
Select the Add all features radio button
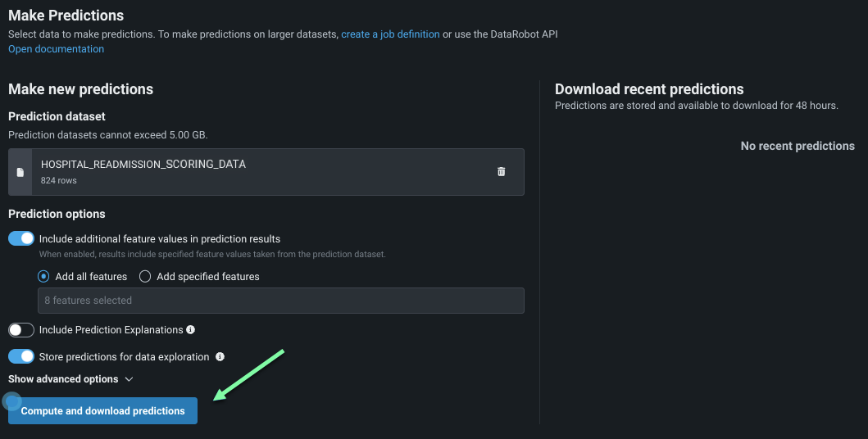pyautogui.click(x=44, y=277)
